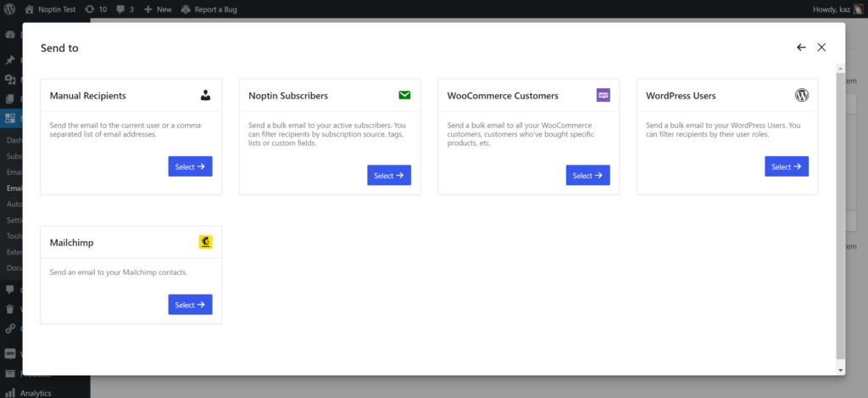The width and height of the screenshot is (868, 398).
Task: Click the yellow Mailchimp logo icon
Action: click(205, 243)
